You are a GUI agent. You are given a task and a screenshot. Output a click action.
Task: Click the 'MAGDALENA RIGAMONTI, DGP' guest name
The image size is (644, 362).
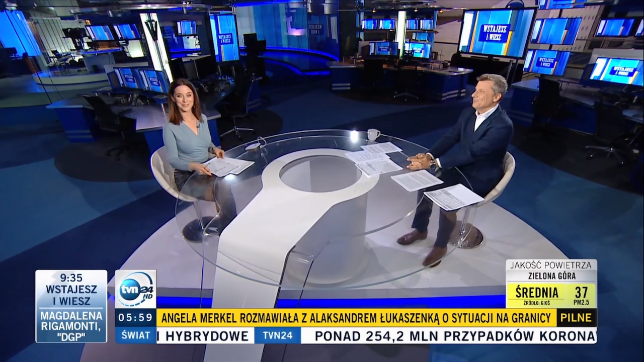coord(71,325)
